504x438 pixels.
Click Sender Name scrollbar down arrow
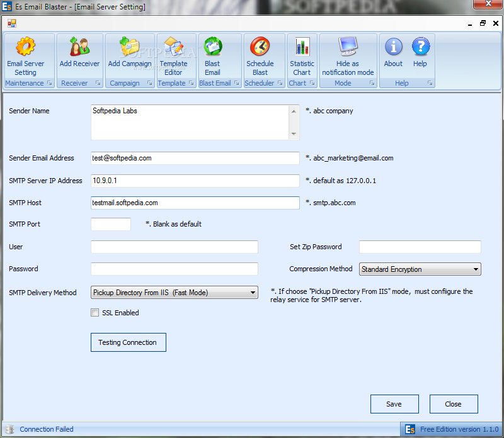click(294, 133)
